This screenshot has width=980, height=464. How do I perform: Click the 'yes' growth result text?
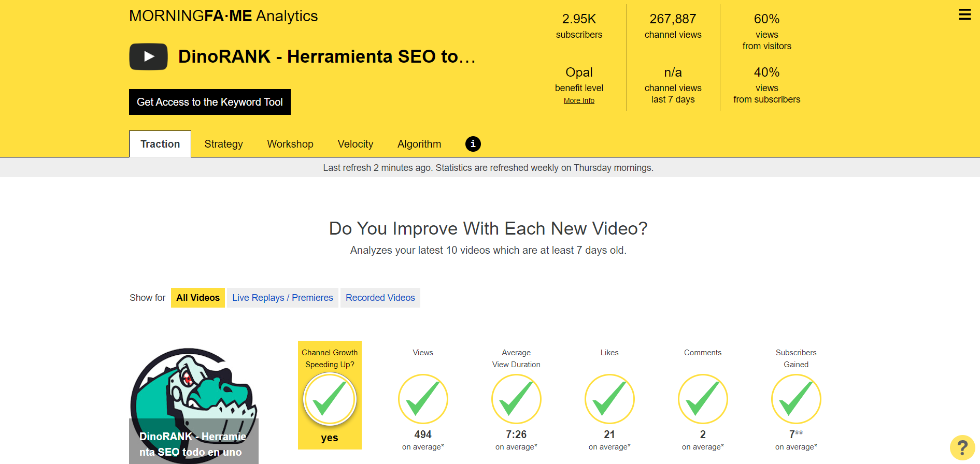[330, 438]
